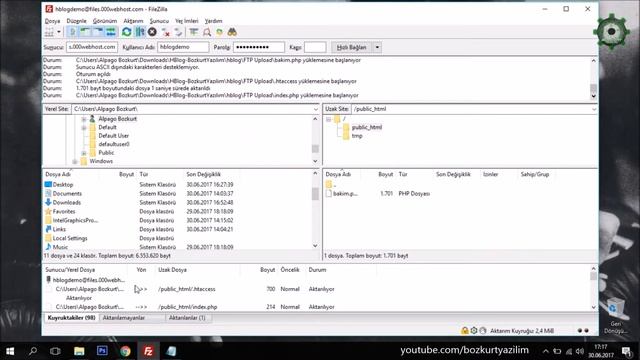Open the Dosya menu
640x360 pixels.
(x=52, y=21)
